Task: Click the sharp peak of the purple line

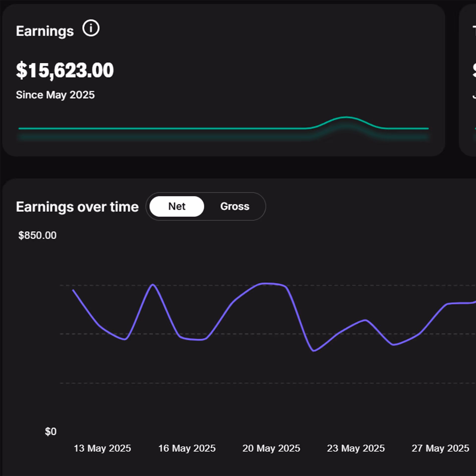Action: (x=153, y=285)
